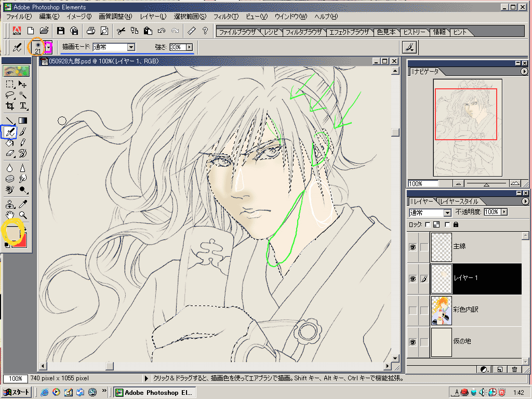Click the Print icon in toolbar
The image size is (532, 399).
click(90, 31)
